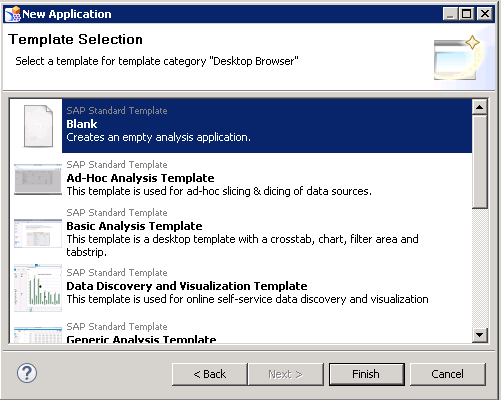
Task: Cancel the New Application dialog
Action: pyautogui.click(x=448, y=374)
